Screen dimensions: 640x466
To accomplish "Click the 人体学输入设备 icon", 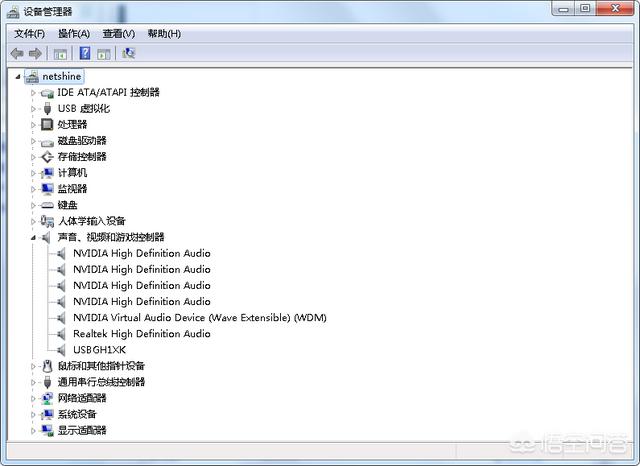I will pos(47,221).
